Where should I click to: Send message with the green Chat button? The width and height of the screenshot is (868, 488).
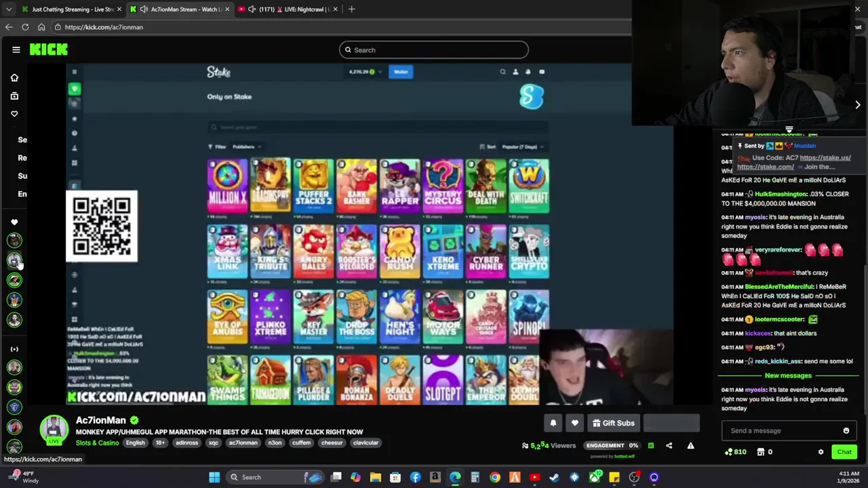[x=844, y=452]
